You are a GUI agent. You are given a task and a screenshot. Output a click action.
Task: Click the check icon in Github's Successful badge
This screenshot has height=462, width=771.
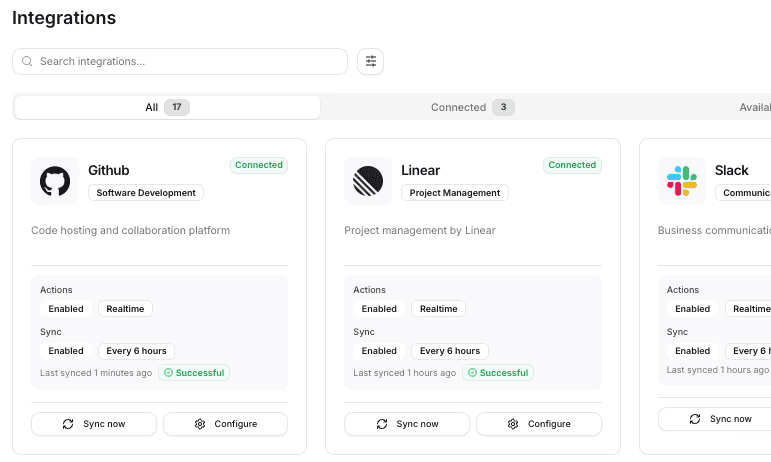(x=168, y=373)
